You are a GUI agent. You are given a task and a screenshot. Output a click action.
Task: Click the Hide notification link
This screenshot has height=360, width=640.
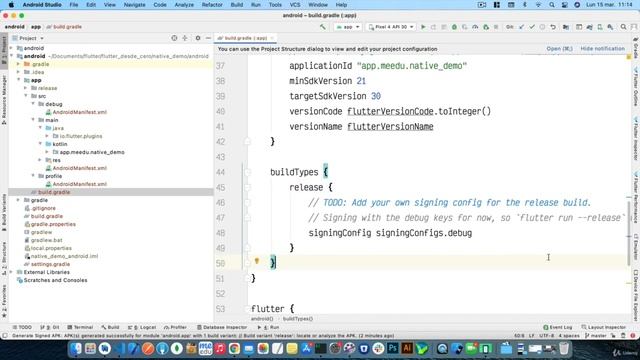(x=602, y=49)
